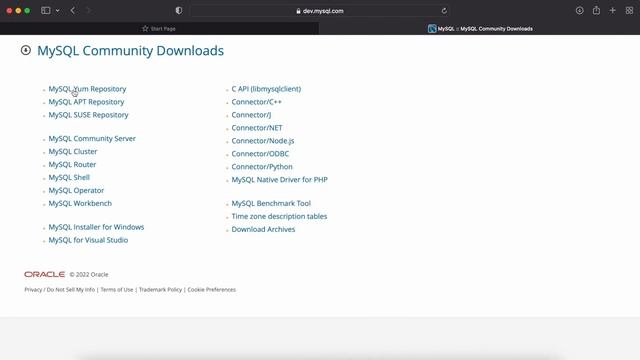Open Connector/J link
Viewport: 640px width, 360px height.
tap(251, 115)
